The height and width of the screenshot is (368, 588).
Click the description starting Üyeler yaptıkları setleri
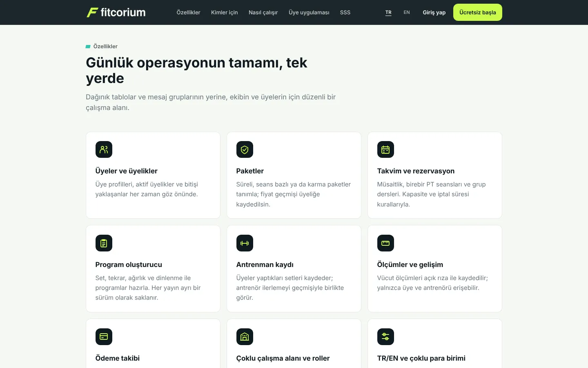290,288
